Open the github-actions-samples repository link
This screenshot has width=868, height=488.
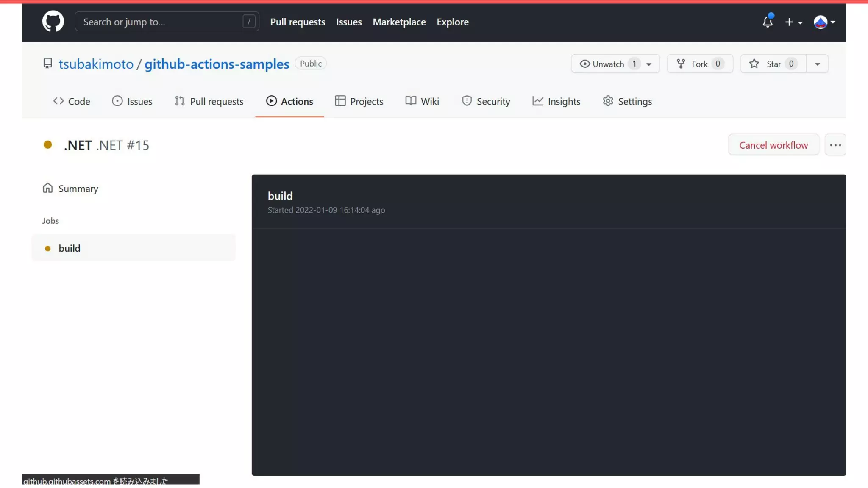[x=217, y=64]
